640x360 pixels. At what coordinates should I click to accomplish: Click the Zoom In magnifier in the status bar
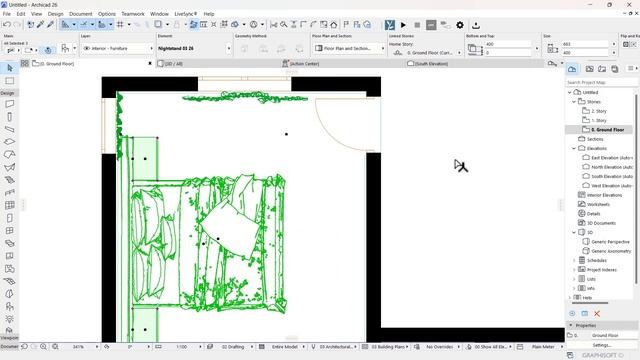[x=43, y=347]
